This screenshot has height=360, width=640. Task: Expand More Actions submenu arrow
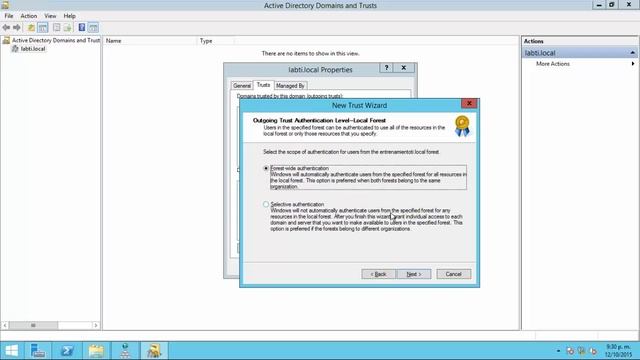click(x=633, y=64)
